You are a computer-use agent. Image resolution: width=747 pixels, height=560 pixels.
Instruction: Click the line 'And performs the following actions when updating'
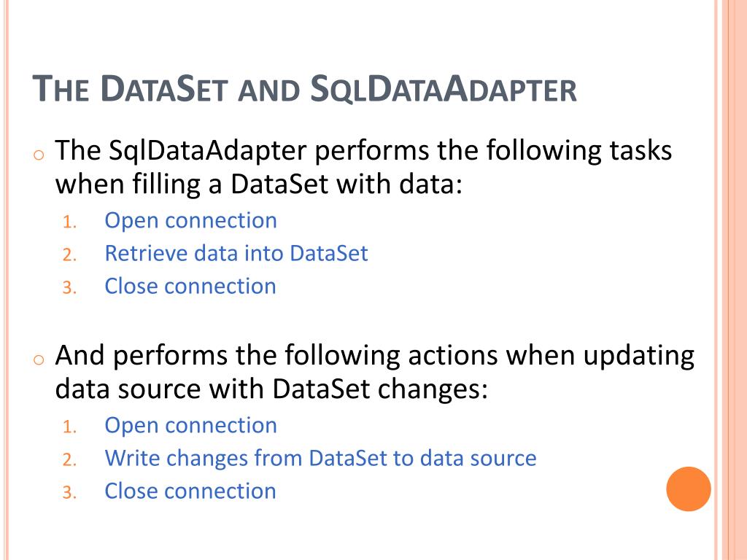point(375,356)
